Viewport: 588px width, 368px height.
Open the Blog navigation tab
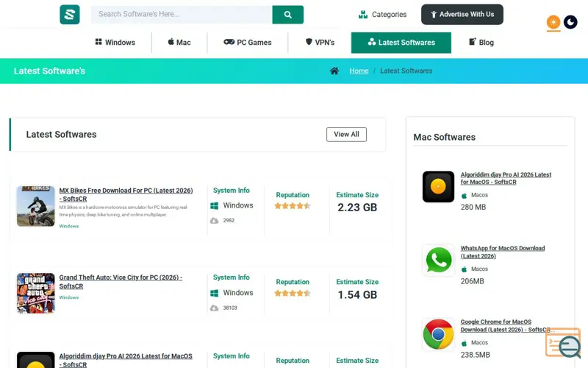(481, 43)
